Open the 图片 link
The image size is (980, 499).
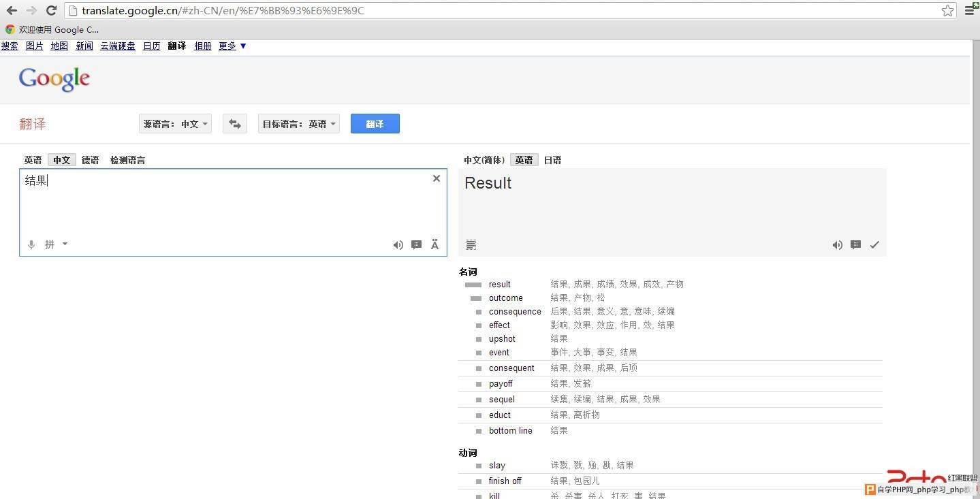coord(34,46)
